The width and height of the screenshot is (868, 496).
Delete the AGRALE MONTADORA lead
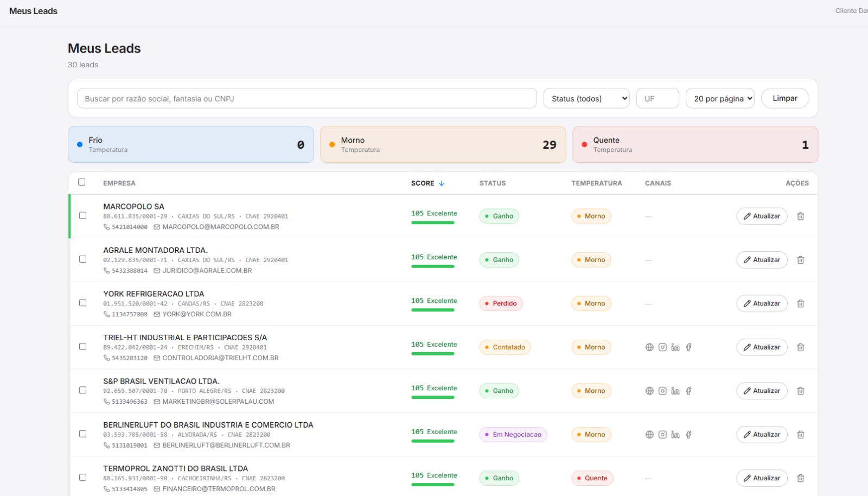point(800,260)
